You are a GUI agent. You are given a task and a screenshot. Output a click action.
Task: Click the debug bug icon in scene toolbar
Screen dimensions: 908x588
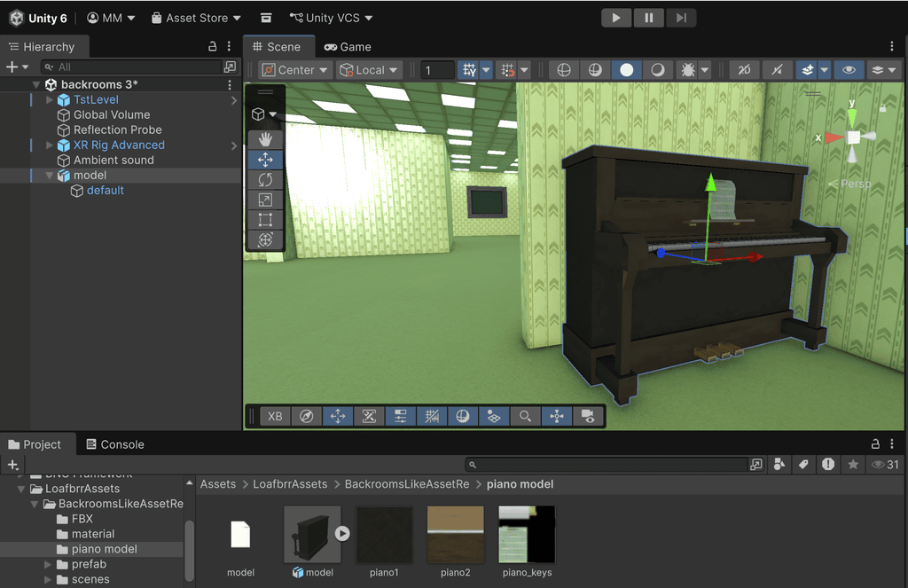pyautogui.click(x=688, y=70)
